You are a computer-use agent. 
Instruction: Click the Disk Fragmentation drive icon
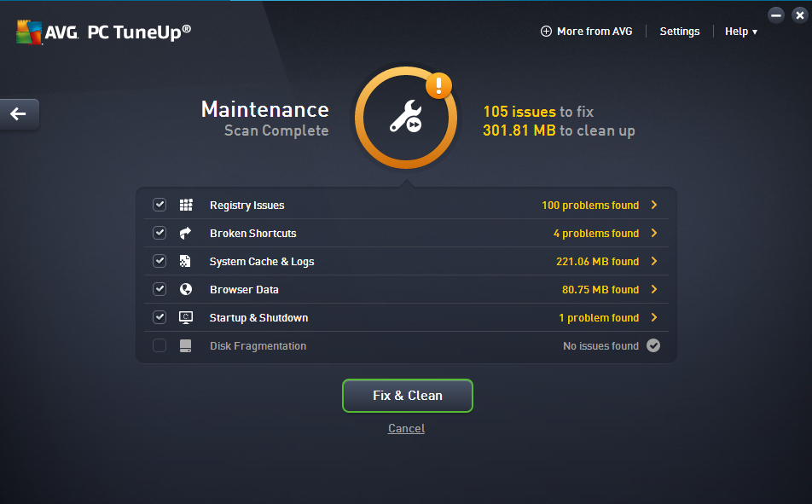pos(185,345)
